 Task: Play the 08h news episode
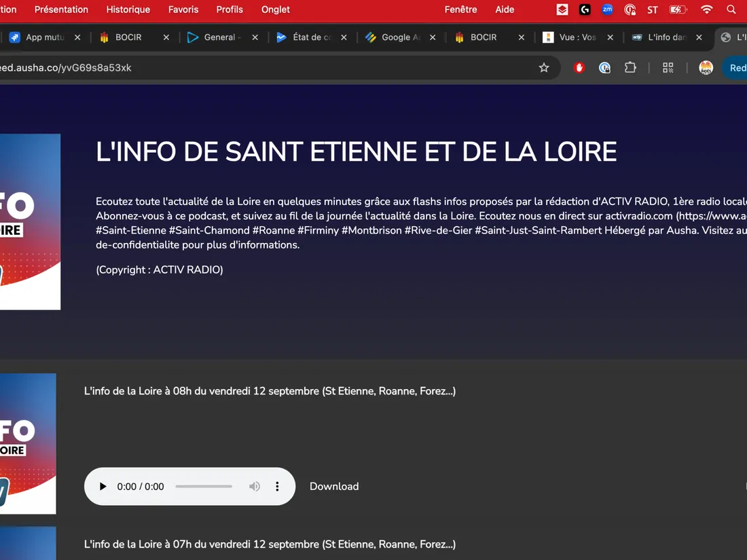[x=103, y=486]
